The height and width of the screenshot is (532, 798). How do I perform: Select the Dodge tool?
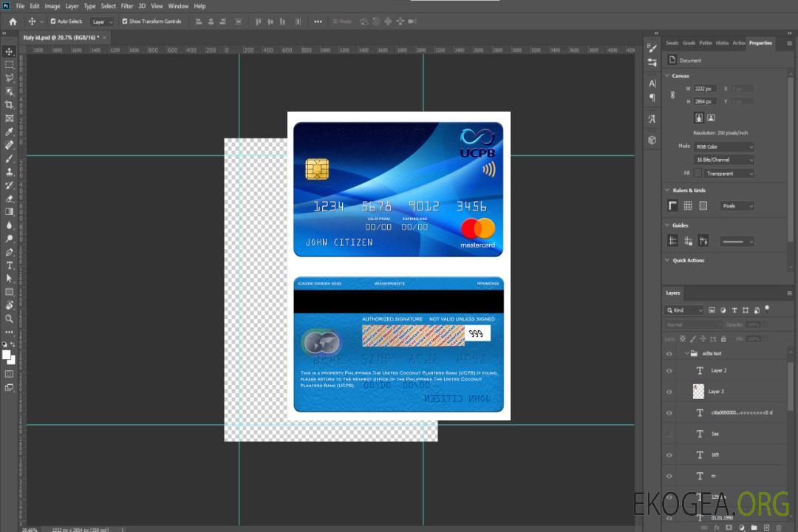(9, 238)
